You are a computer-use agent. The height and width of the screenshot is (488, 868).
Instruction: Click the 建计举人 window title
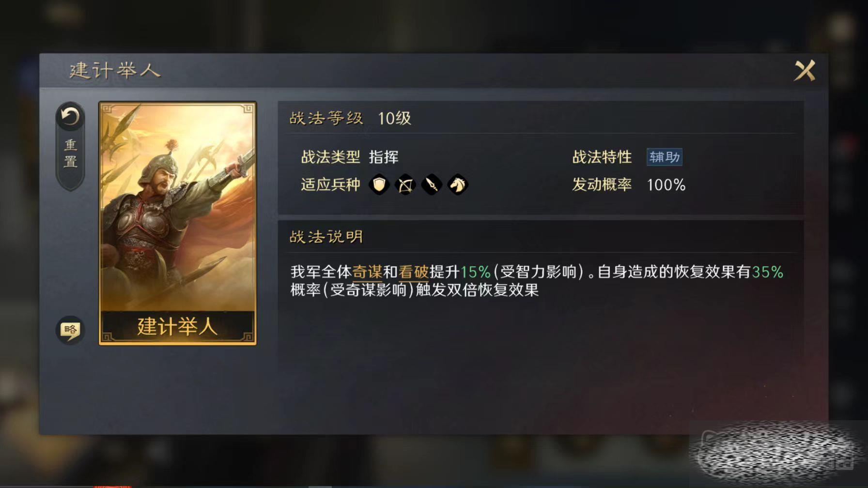tap(115, 71)
